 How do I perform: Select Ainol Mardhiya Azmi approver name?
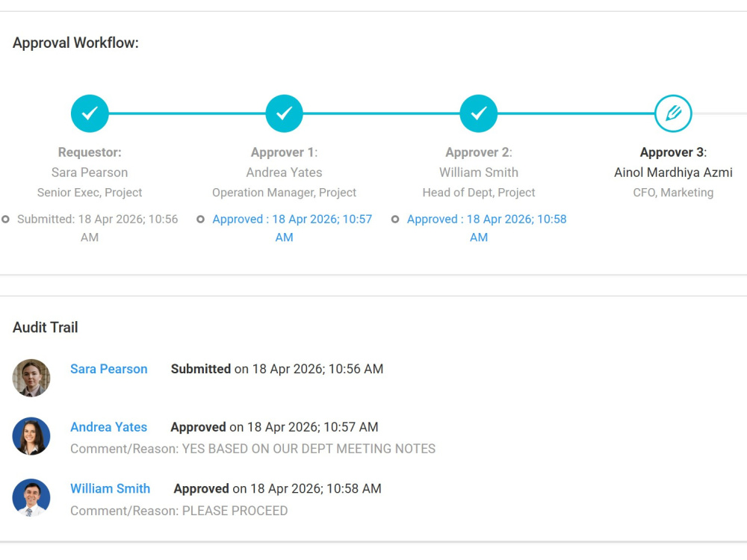click(x=673, y=172)
